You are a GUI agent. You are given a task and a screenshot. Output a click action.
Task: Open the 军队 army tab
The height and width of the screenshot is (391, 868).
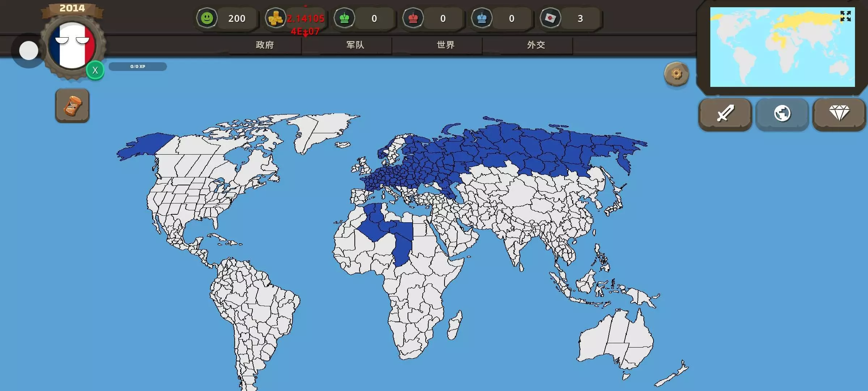point(355,45)
